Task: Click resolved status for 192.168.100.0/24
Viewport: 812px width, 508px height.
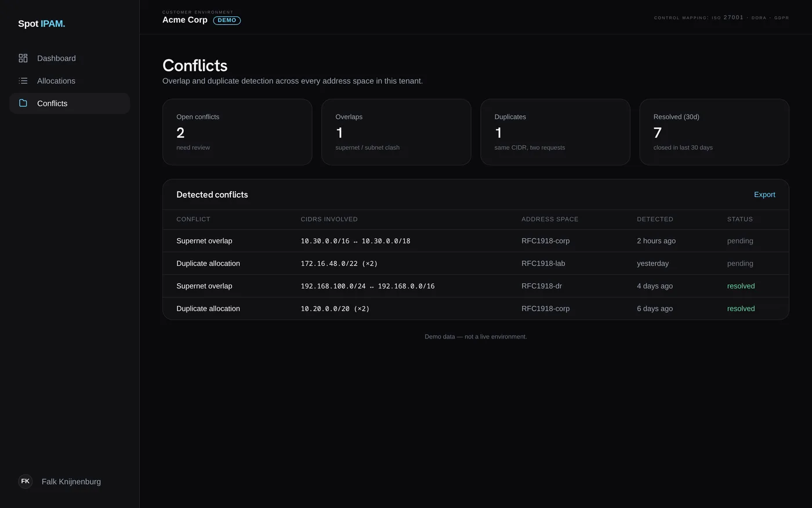Action: coord(741,286)
